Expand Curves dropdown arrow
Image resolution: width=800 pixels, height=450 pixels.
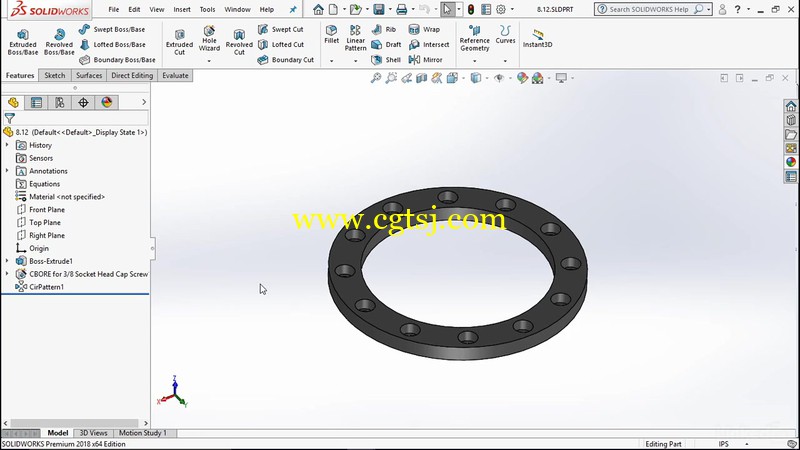click(505, 61)
